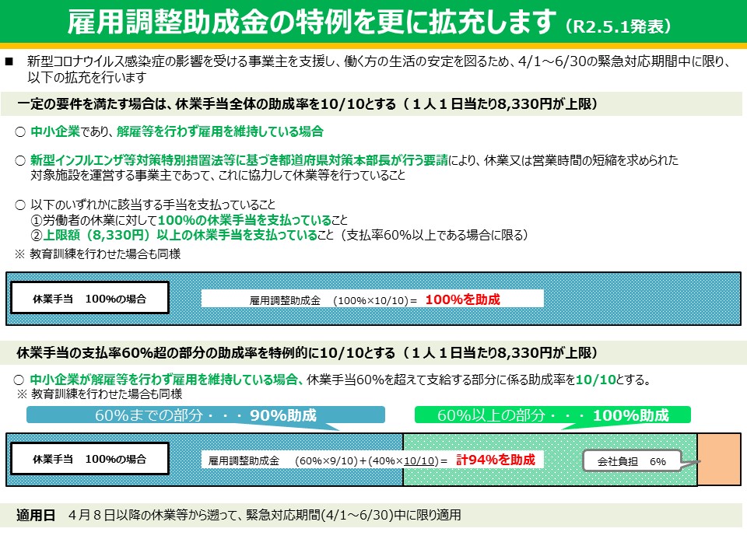Click the red 計94%を助成 text

(495, 460)
